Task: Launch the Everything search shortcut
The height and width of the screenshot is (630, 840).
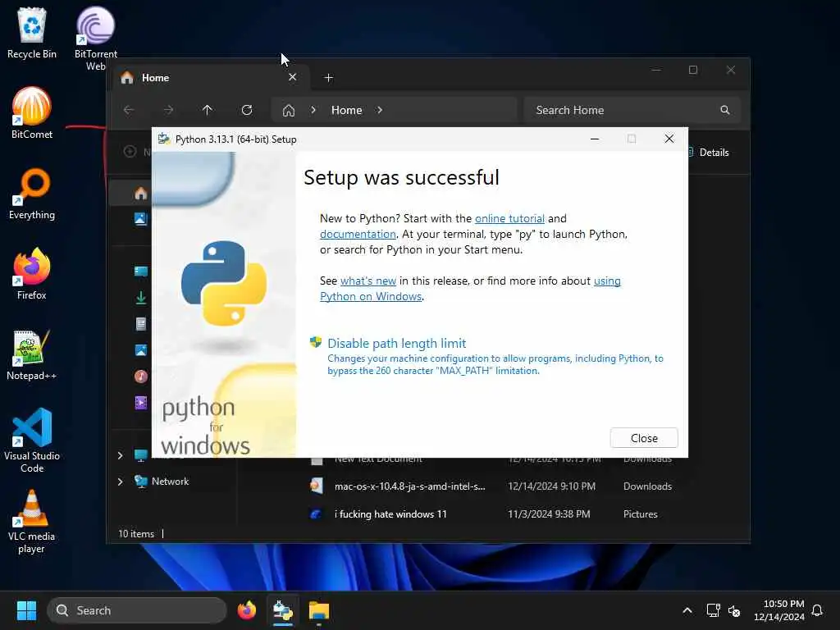Action: click(x=32, y=194)
